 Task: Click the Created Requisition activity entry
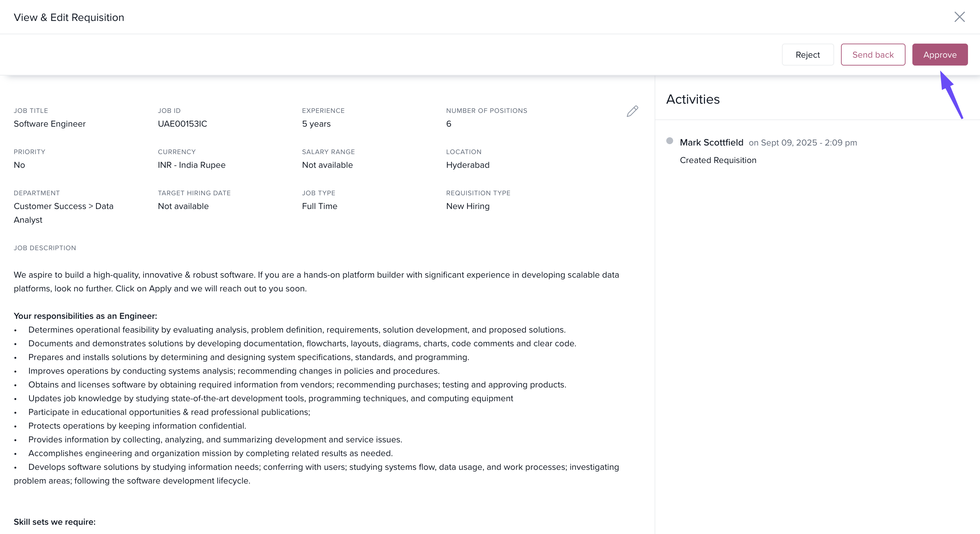coord(717,160)
